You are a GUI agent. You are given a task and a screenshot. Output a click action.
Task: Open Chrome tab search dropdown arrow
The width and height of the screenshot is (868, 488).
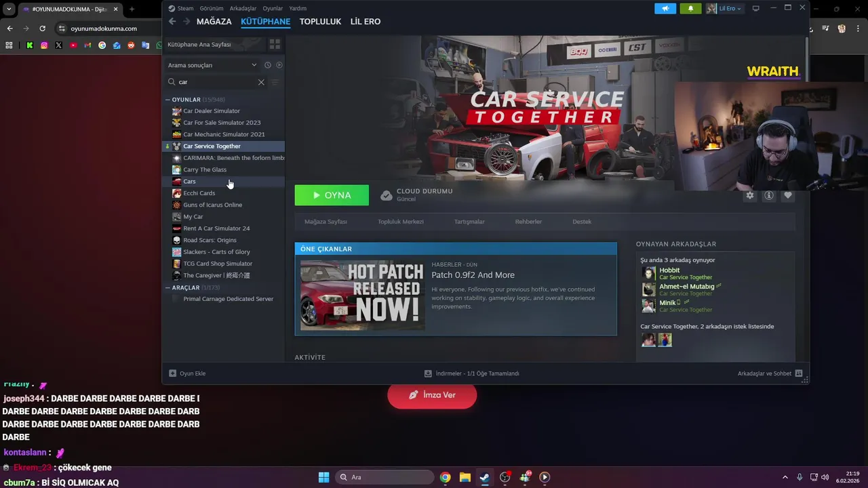[x=9, y=9]
